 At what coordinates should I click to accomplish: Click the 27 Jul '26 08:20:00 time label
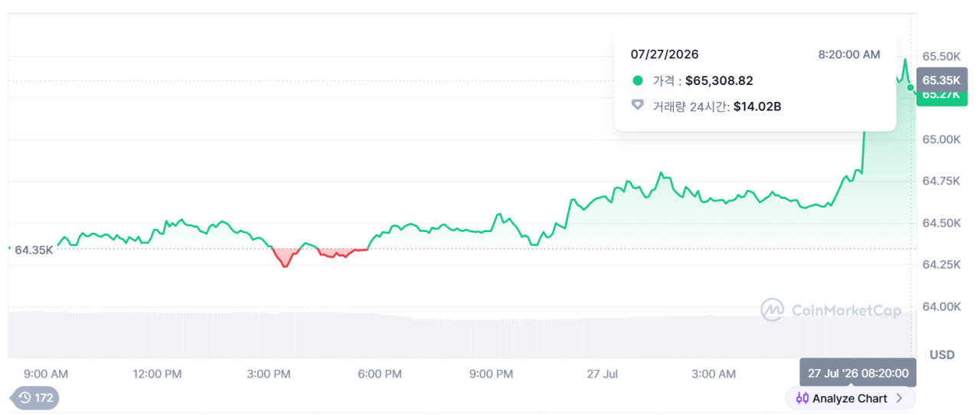pyautogui.click(x=857, y=373)
